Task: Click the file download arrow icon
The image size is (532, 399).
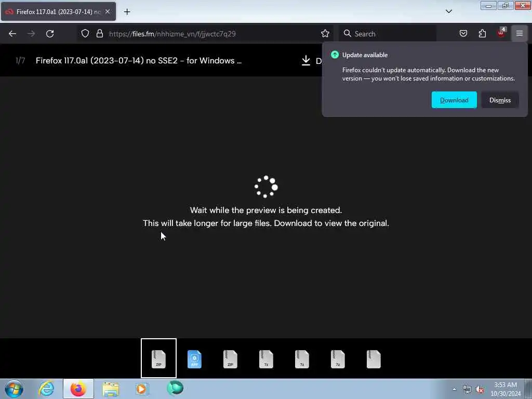Action: [305, 60]
